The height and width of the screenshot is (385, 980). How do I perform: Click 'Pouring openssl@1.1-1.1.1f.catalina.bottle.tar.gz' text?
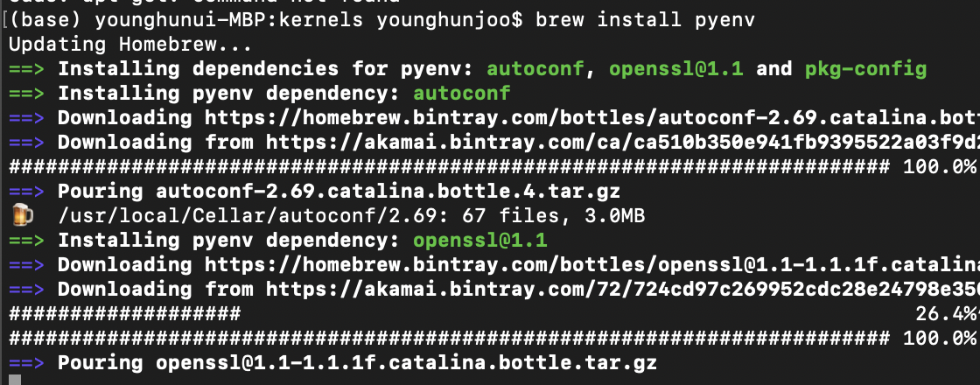pos(357,362)
